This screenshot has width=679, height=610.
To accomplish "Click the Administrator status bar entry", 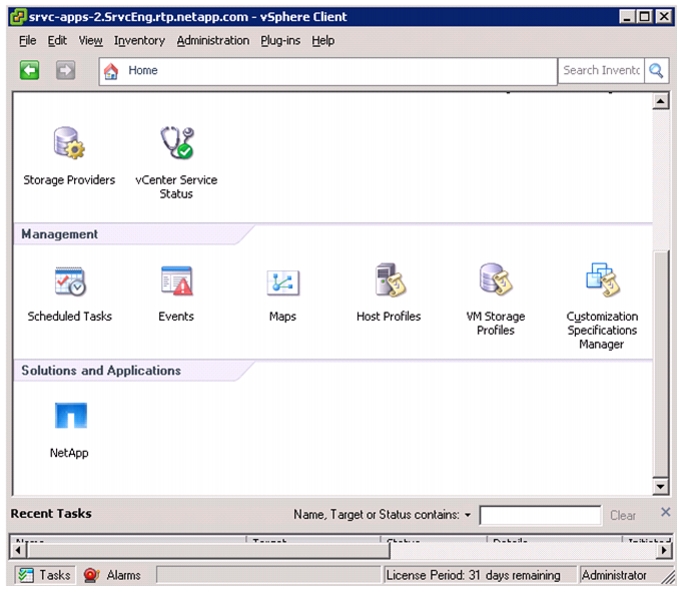I will click(614, 575).
